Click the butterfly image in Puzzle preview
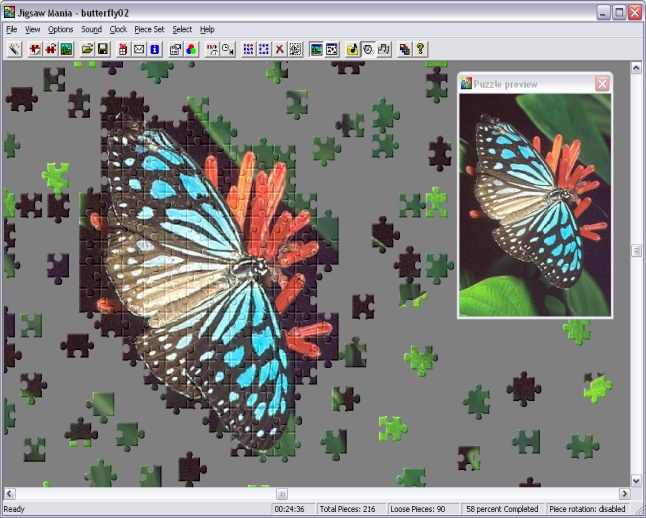646x518 pixels. click(534, 206)
